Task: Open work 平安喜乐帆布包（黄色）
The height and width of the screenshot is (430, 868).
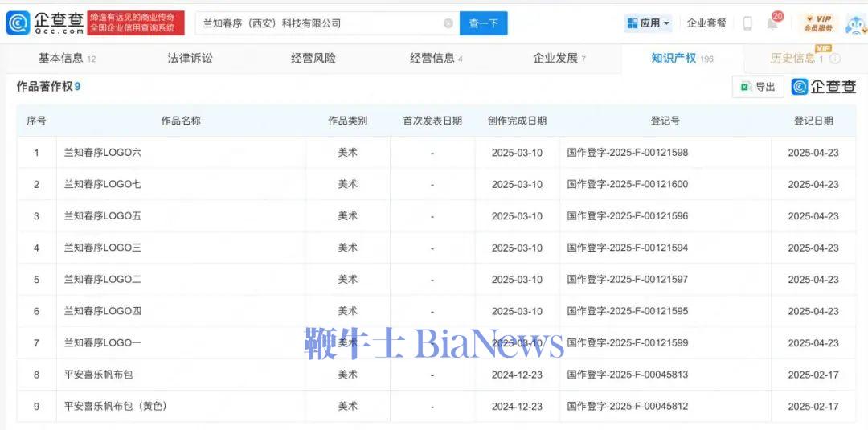Action: coord(116,406)
